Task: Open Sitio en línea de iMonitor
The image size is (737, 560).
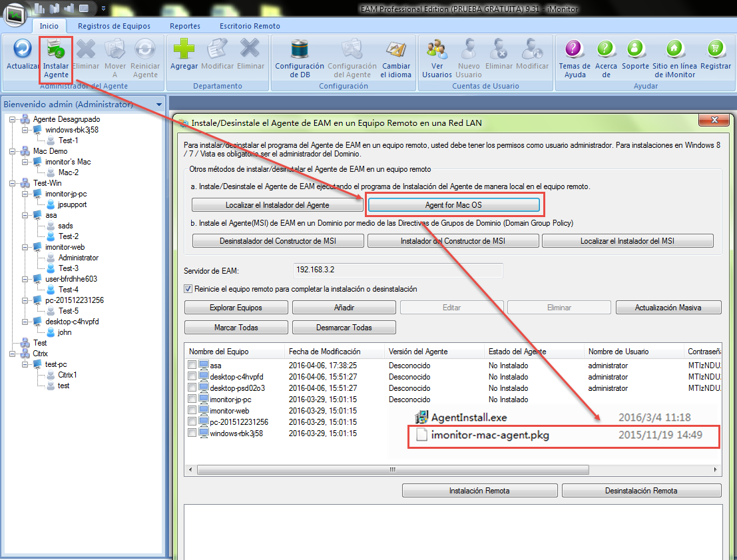Action: pyautogui.click(x=674, y=59)
